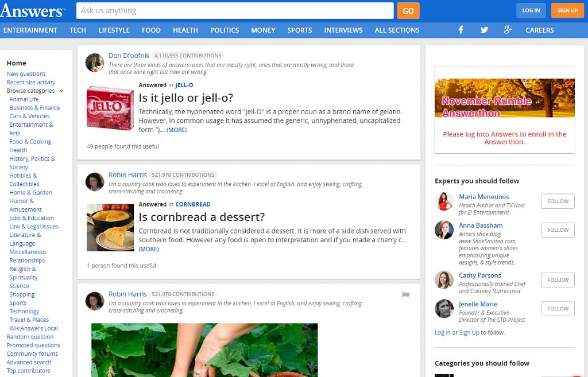Screen dimensions: 588x377
Task: Browse Law & Legal Issues category
Action: pyautogui.click(x=34, y=226)
